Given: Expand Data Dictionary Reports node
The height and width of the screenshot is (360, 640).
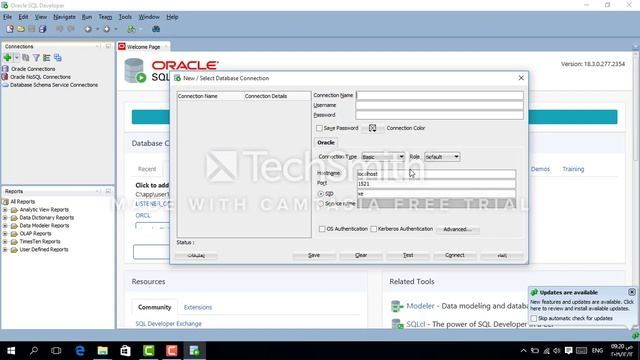Looking at the screenshot, I should point(5,218).
